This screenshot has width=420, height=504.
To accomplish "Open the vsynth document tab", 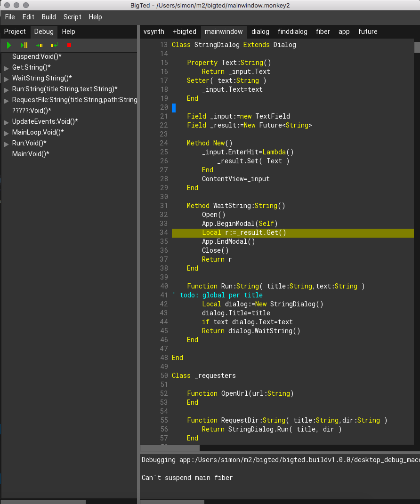I will tap(154, 32).
